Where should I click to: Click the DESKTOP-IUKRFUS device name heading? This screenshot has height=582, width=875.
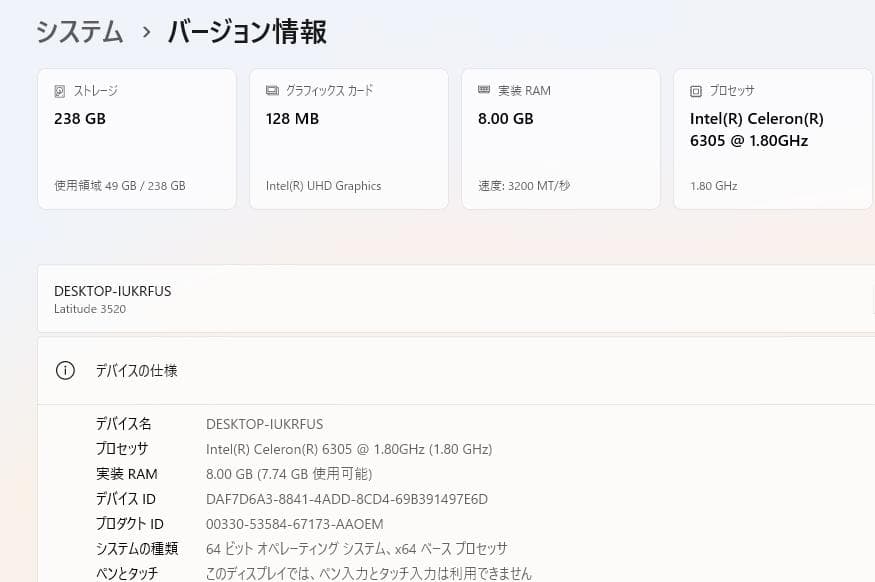point(112,291)
